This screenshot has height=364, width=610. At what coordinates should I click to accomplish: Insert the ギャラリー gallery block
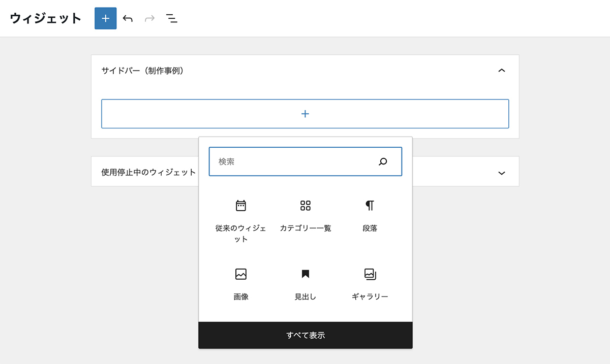(x=370, y=284)
